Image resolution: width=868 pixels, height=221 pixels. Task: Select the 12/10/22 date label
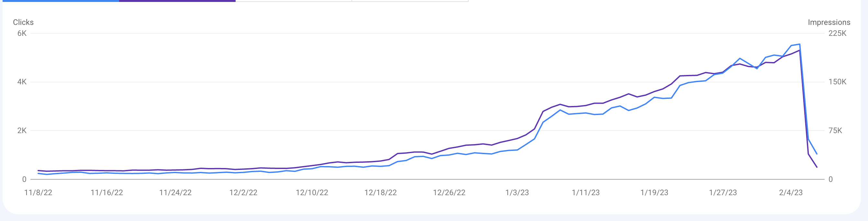click(312, 193)
